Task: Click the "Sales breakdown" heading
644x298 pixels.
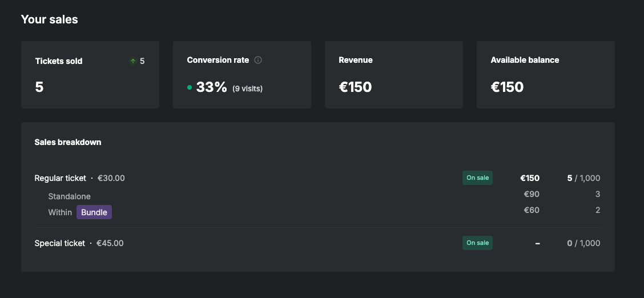Action: click(x=68, y=142)
